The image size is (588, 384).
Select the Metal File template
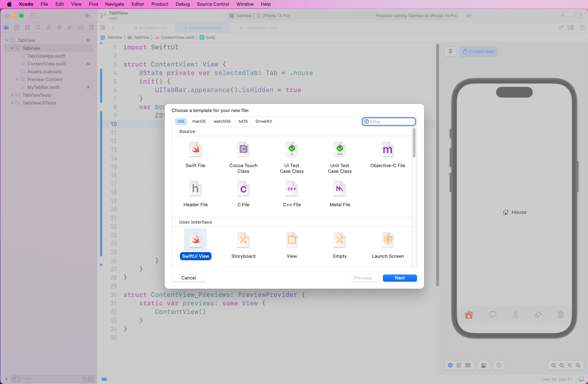tap(340, 194)
